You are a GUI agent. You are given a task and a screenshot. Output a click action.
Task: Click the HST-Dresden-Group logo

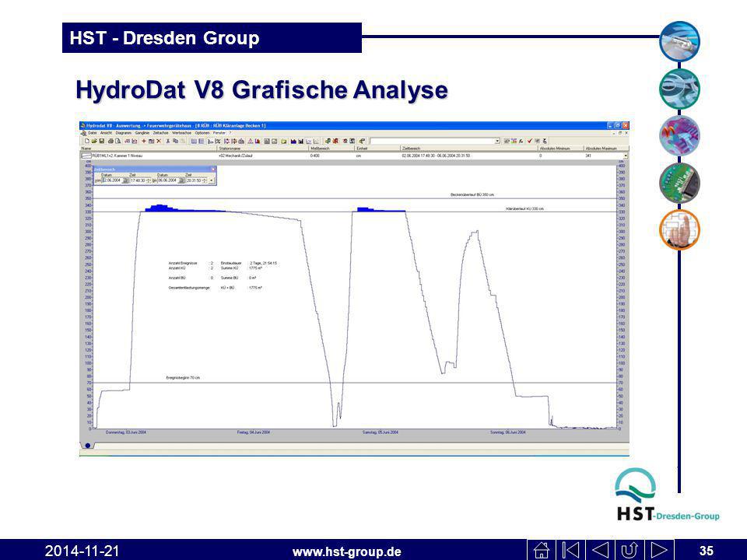[667, 495]
